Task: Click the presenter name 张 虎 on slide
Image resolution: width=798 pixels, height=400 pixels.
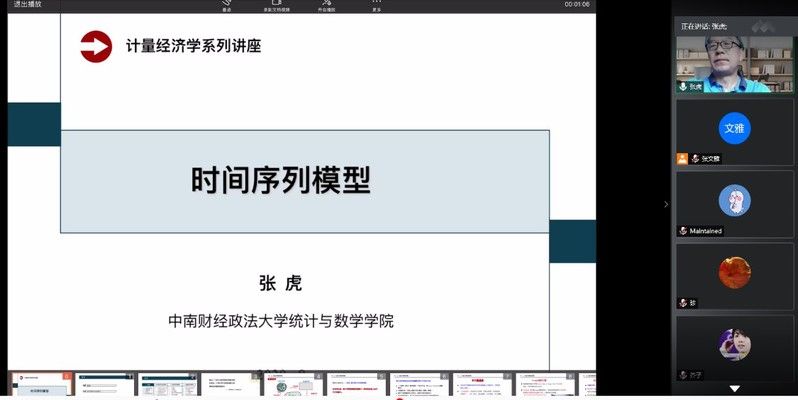Action: point(280,283)
